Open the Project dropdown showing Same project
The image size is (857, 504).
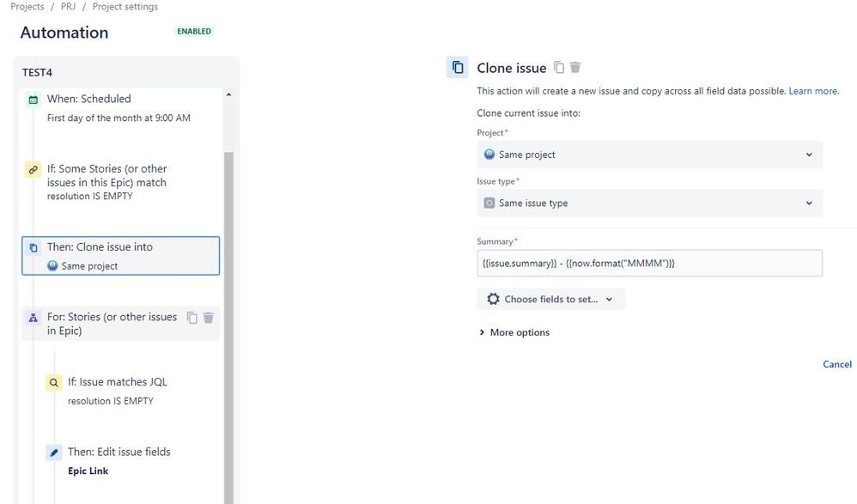click(x=649, y=155)
